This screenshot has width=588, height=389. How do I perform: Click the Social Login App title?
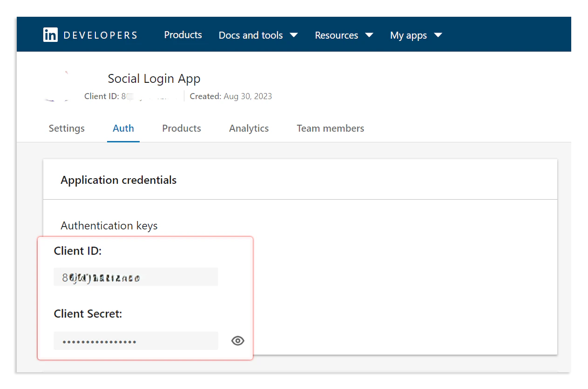[154, 78]
